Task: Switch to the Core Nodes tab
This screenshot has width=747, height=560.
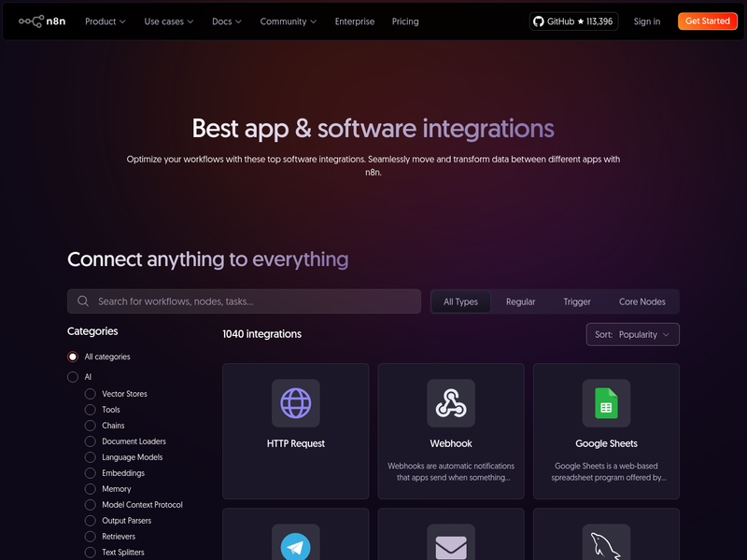Action: click(x=641, y=301)
